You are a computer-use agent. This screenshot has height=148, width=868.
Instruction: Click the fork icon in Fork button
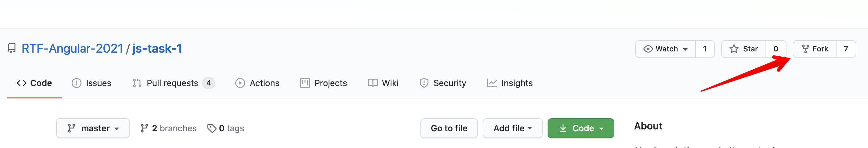805,49
